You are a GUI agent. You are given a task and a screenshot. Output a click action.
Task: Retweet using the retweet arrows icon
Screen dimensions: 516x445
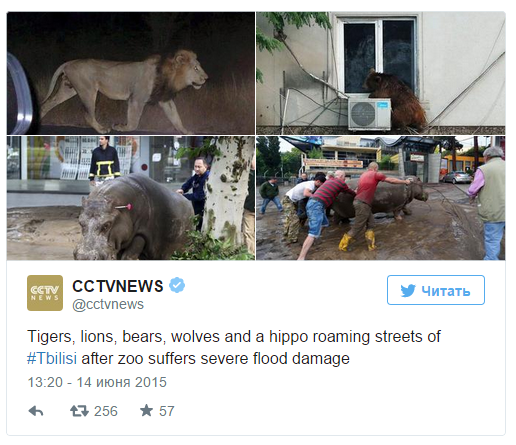[x=79, y=411]
